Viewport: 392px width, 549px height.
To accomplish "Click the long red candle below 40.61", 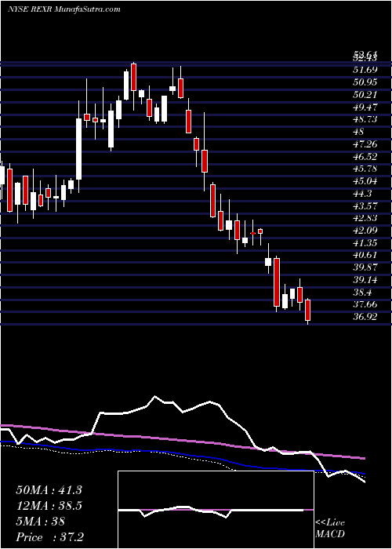I will (277, 282).
